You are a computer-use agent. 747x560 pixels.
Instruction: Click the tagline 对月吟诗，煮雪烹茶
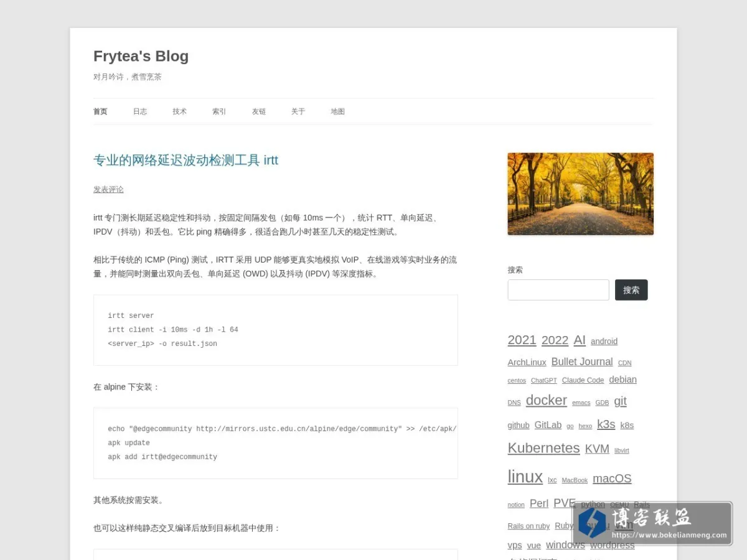[x=128, y=77]
